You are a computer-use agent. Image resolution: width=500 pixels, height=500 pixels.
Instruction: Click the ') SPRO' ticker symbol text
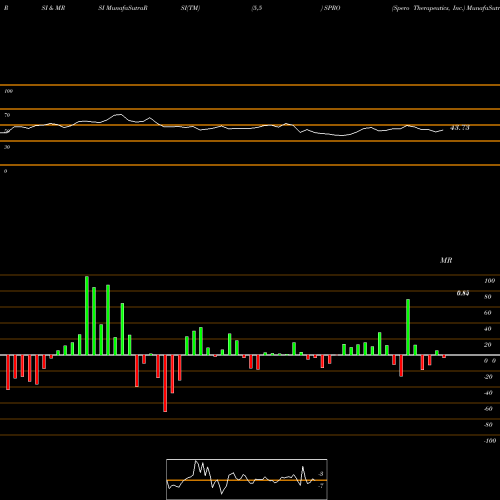330,8
